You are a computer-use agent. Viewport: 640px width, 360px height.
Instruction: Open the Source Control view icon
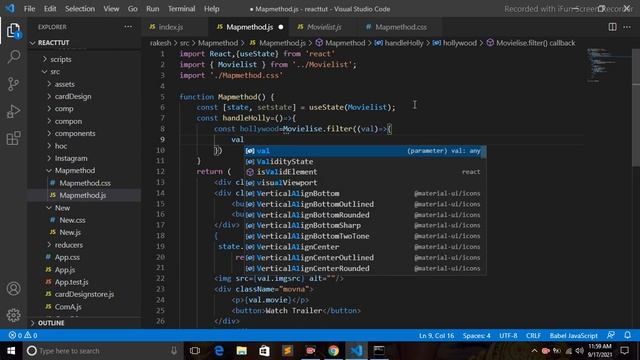pos(13,84)
